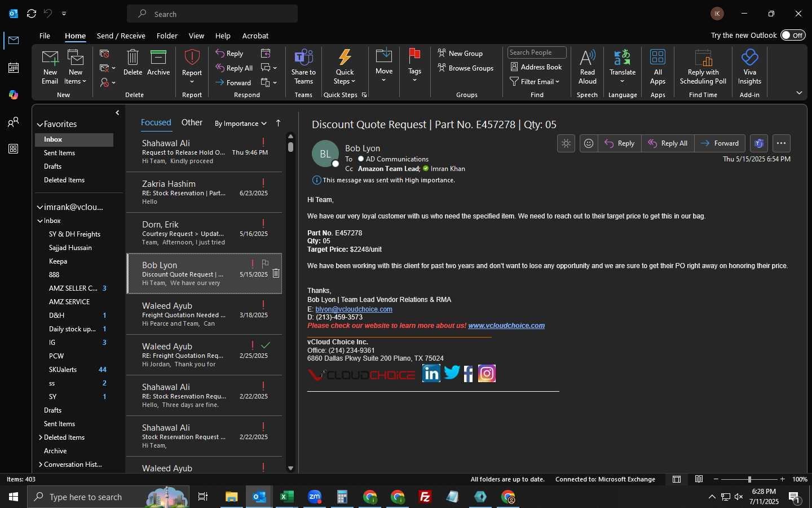Open More Apps grid in navigation bar
Screen dimensions: 812x508
tap(14, 149)
